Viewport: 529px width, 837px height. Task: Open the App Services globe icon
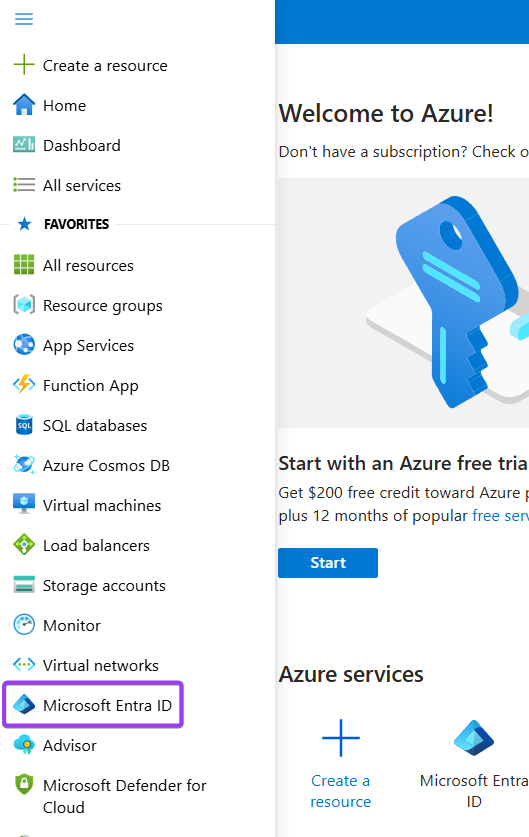pos(24,345)
